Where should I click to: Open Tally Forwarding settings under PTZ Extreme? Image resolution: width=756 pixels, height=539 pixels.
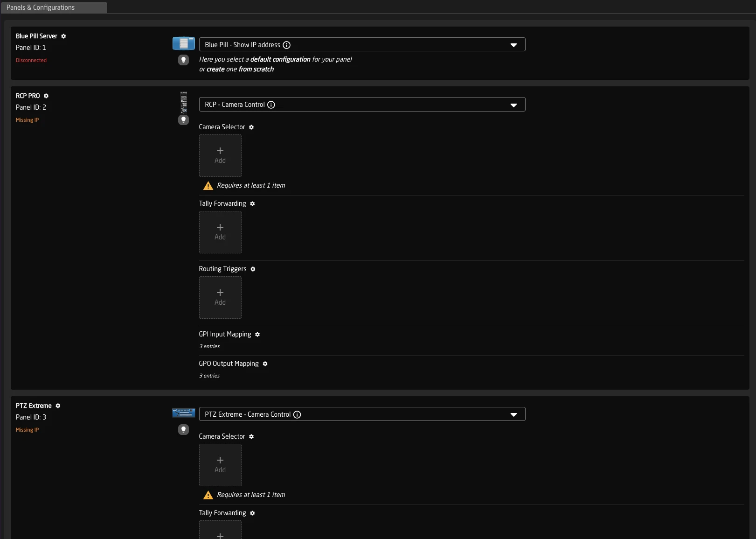252,513
